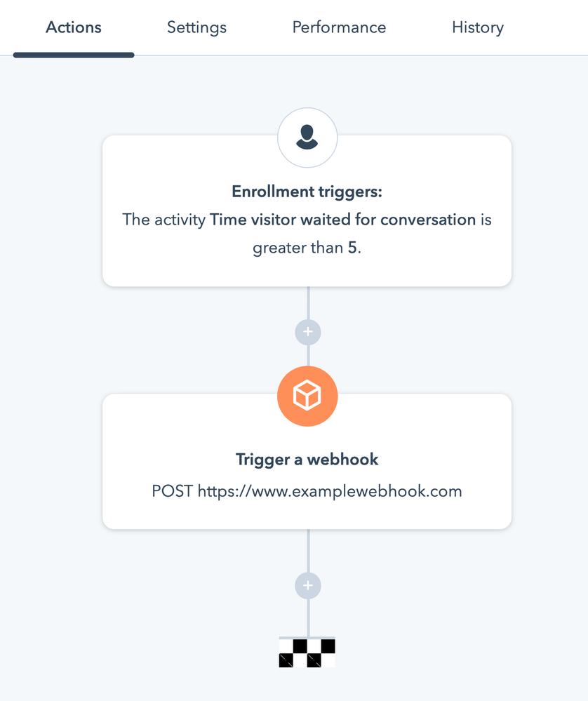This screenshot has height=701, width=588.
Task: Add an action after the enrollment trigger
Action: [x=307, y=332]
